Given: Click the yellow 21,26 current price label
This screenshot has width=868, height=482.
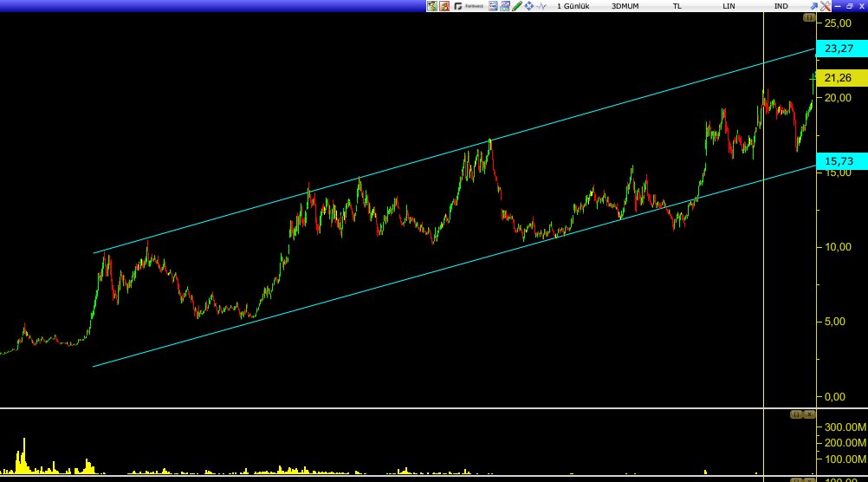Looking at the screenshot, I should tap(842, 78).
